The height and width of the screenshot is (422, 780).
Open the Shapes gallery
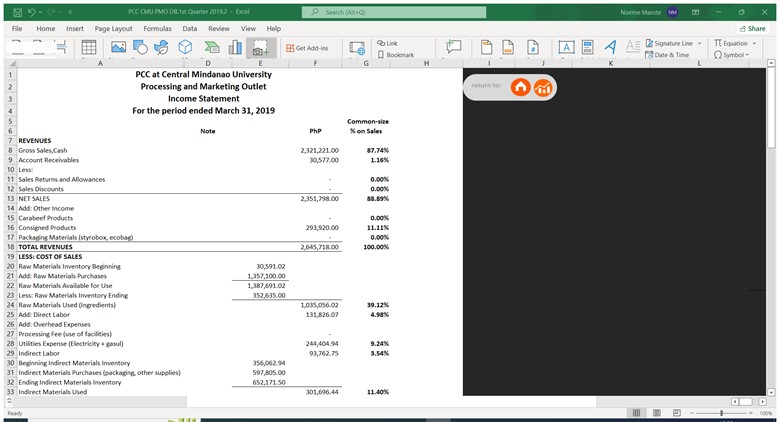coord(140,47)
